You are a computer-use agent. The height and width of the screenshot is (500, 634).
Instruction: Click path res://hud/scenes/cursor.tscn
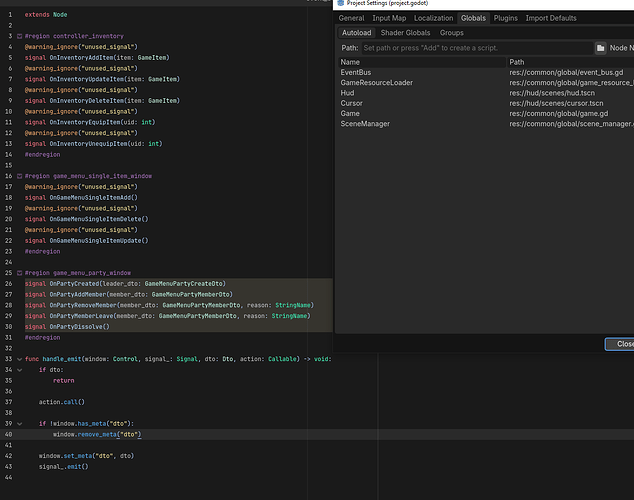(556, 103)
